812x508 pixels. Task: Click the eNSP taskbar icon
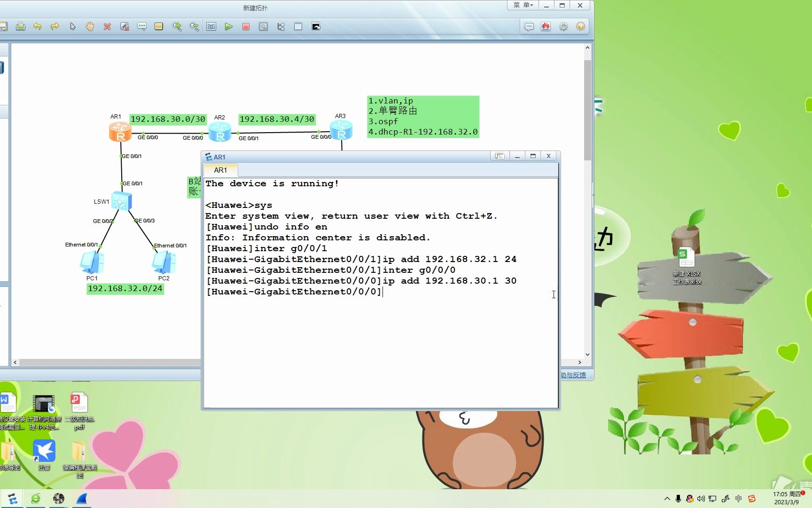pos(13,499)
